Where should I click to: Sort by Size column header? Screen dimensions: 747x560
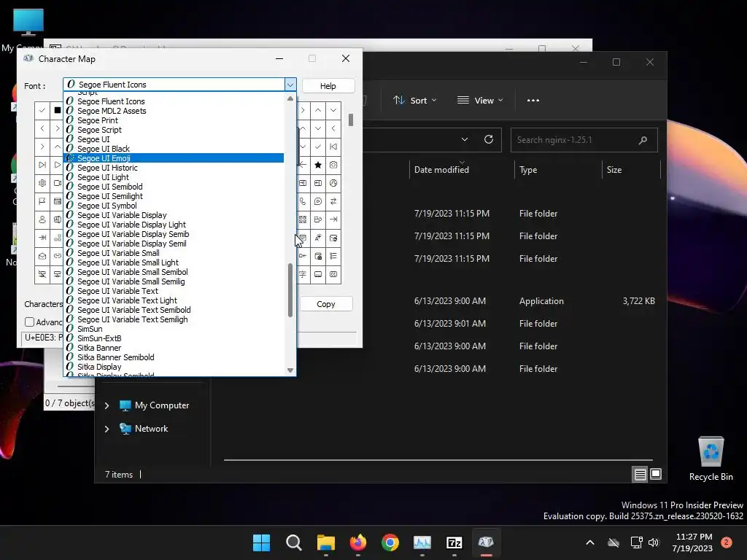point(614,169)
